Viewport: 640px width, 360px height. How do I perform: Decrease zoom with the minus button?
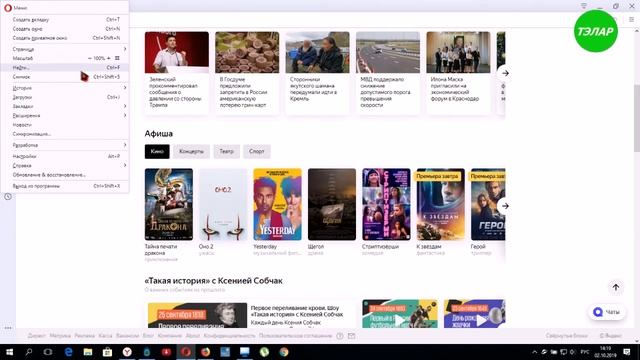tap(90, 58)
